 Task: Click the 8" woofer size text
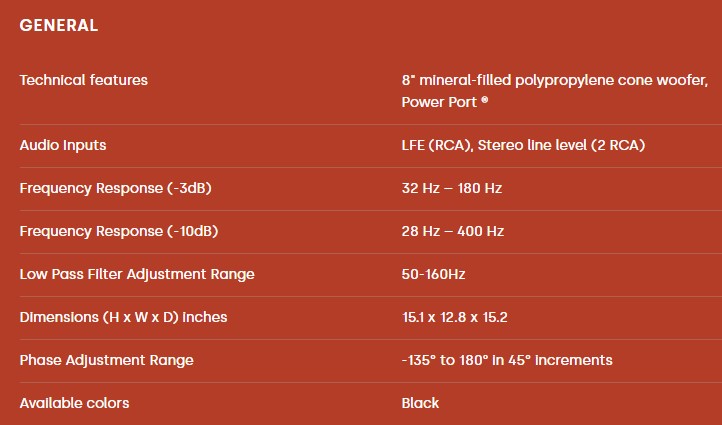click(x=408, y=80)
